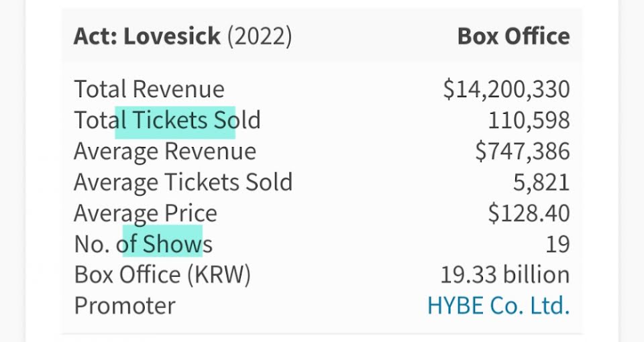Click the 19.33 billion KRW value
This screenshot has width=644, height=342.
(504, 275)
